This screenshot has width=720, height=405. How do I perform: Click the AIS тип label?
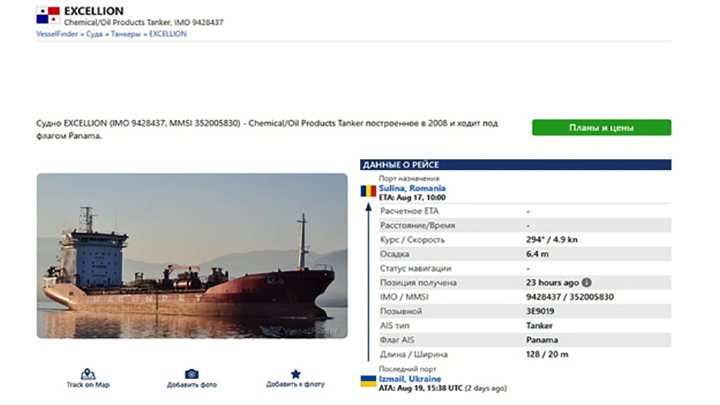tap(394, 326)
